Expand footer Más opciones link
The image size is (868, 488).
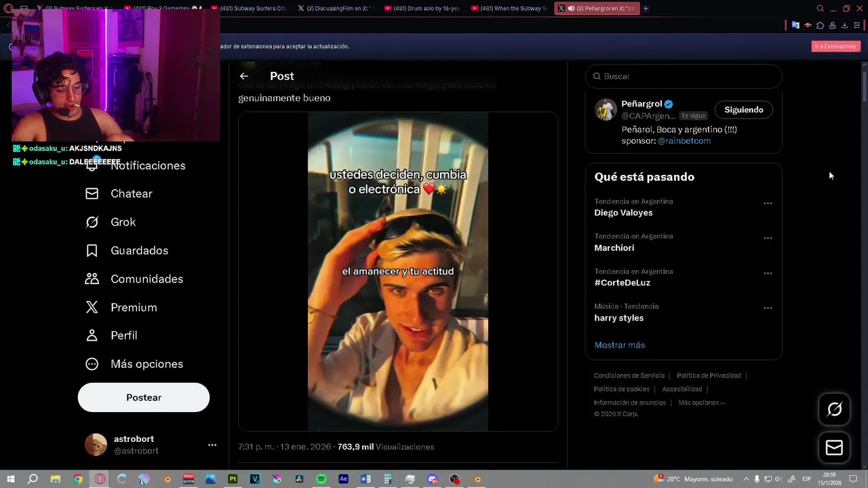tap(702, 403)
